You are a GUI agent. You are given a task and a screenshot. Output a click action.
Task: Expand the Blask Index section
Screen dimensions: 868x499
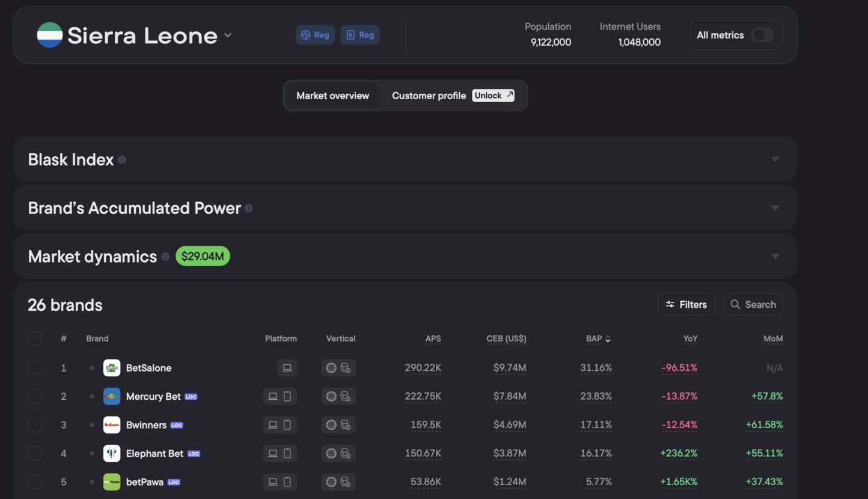pyautogui.click(x=775, y=160)
